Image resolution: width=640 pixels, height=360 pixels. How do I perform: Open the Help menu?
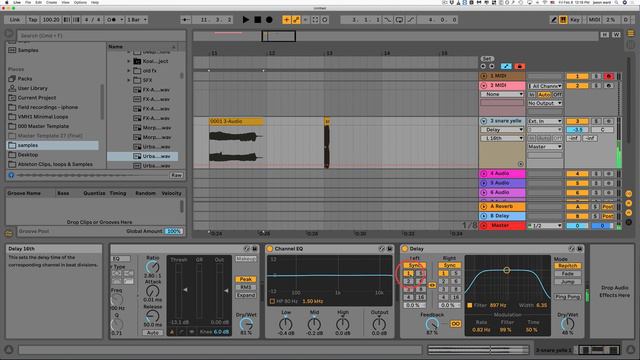coord(95,2)
